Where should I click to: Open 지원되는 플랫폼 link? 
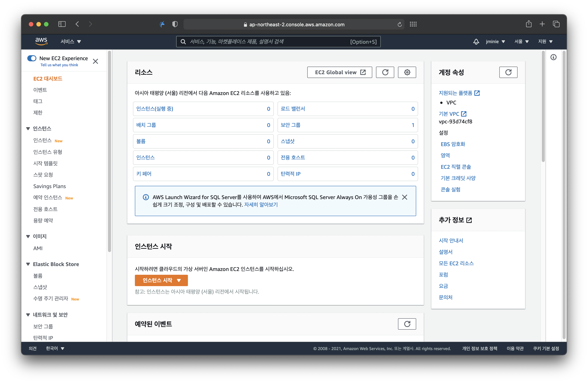(459, 93)
